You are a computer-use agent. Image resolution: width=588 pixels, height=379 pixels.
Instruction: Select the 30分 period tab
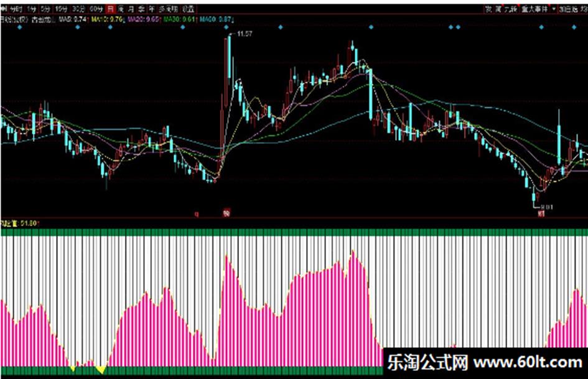[78, 9]
